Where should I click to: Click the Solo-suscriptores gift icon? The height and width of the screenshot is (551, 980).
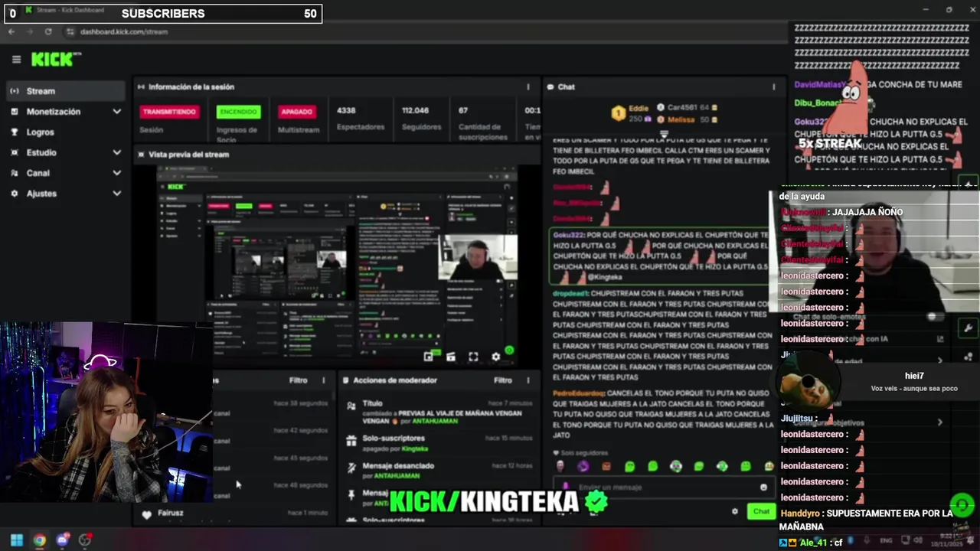[x=351, y=441]
